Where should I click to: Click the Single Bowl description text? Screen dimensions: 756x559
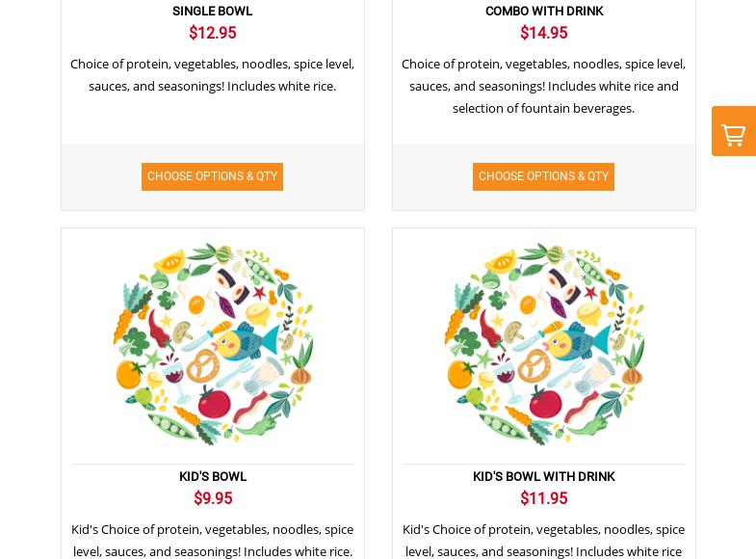212,74
